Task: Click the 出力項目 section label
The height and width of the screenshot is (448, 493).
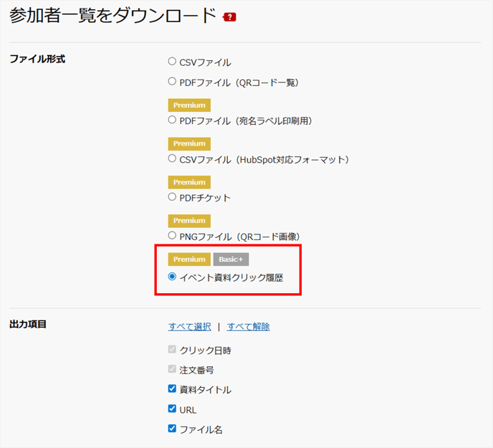Action: (28, 324)
